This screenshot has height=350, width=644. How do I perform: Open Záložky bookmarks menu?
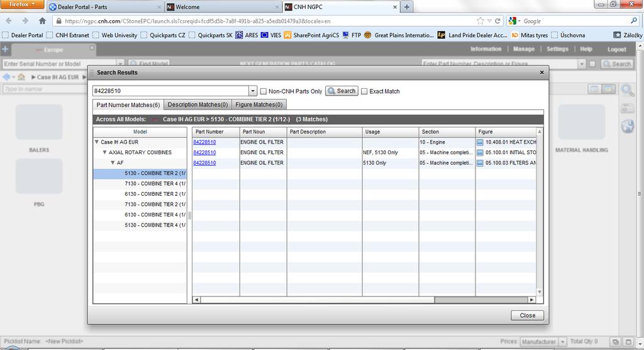pos(628,35)
